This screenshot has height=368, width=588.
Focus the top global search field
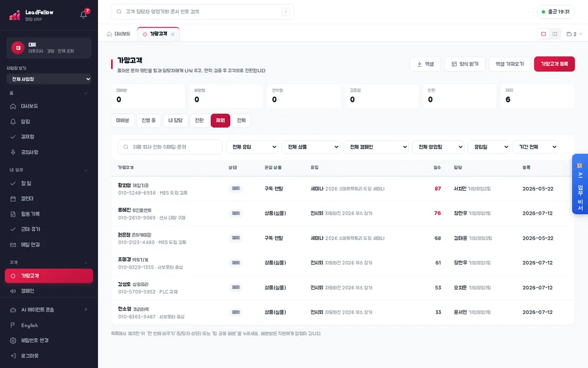pyautogui.click(x=202, y=12)
